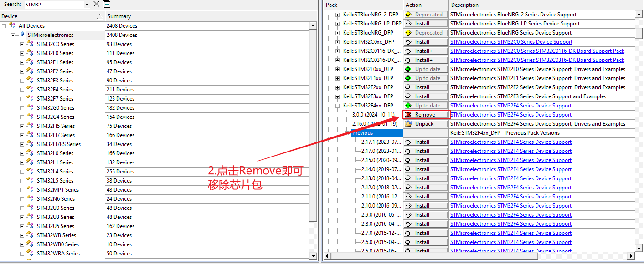Click Install+ for Keil::STM32C0316-DK pack
The width and height of the screenshot is (644, 264).
click(426, 60)
